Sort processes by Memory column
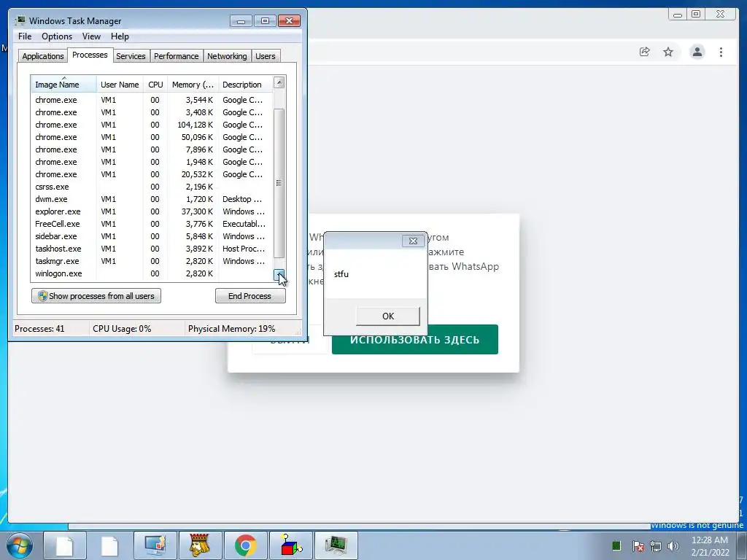The width and height of the screenshot is (747, 560). (x=193, y=85)
